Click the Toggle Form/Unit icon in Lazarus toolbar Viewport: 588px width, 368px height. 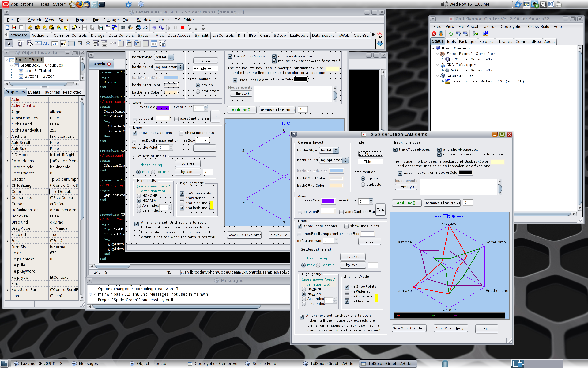(x=115, y=28)
